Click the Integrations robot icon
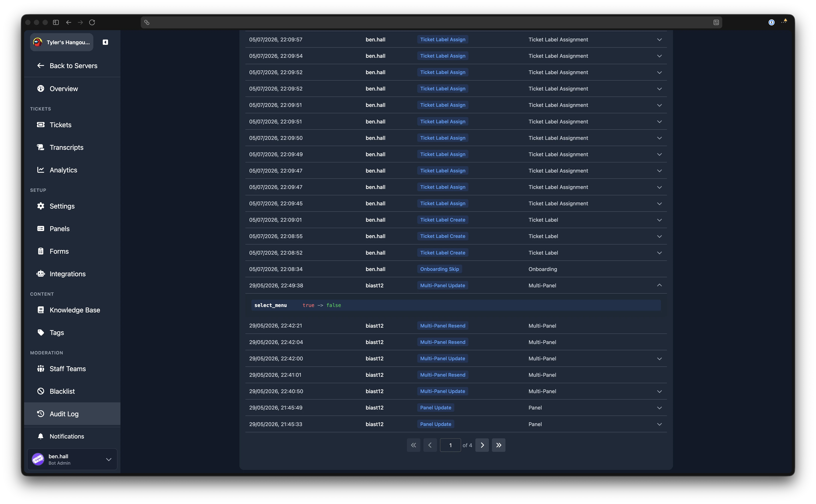The image size is (816, 504). [41, 274]
